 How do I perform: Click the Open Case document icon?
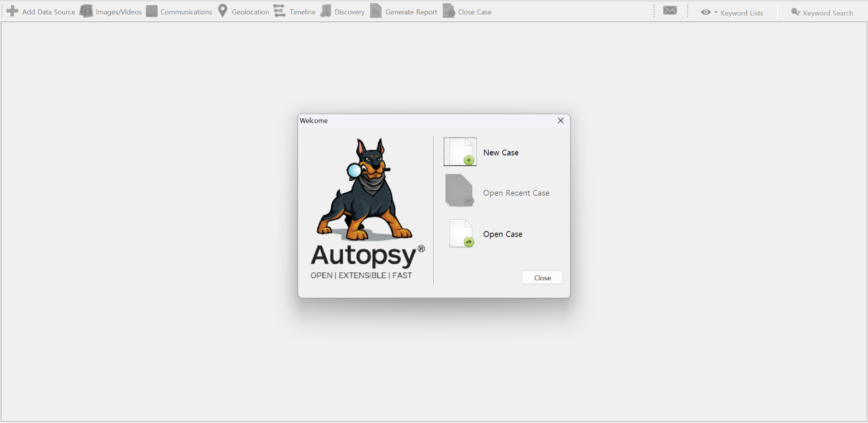click(x=462, y=233)
